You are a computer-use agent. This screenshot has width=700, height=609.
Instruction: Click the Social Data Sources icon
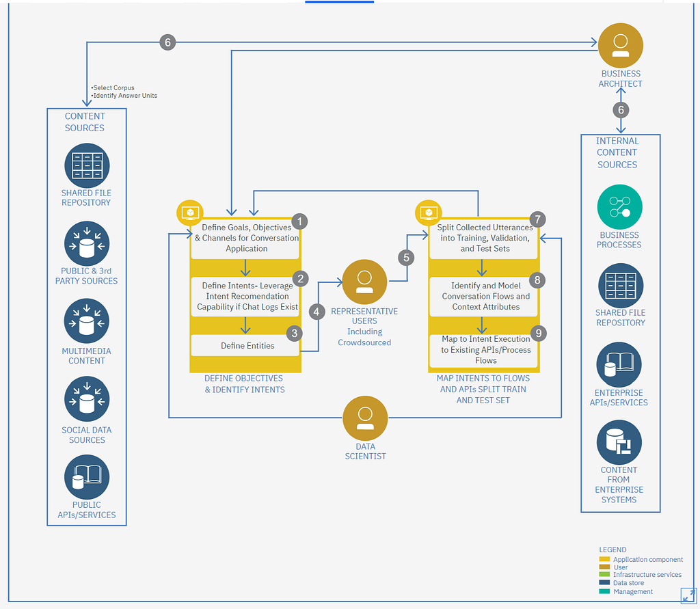(87, 398)
